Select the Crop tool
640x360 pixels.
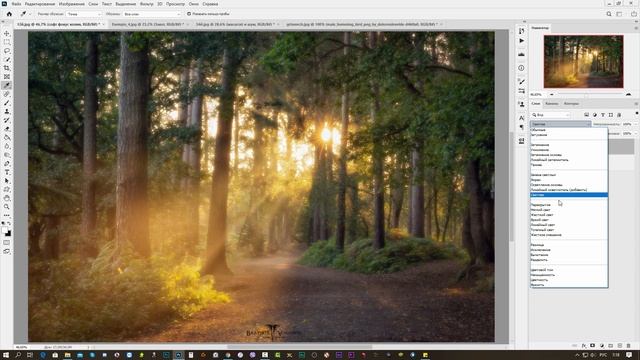tap(7, 68)
